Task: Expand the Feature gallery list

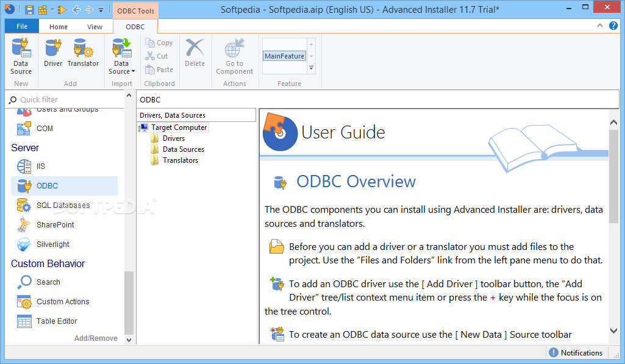Action: pos(312,68)
